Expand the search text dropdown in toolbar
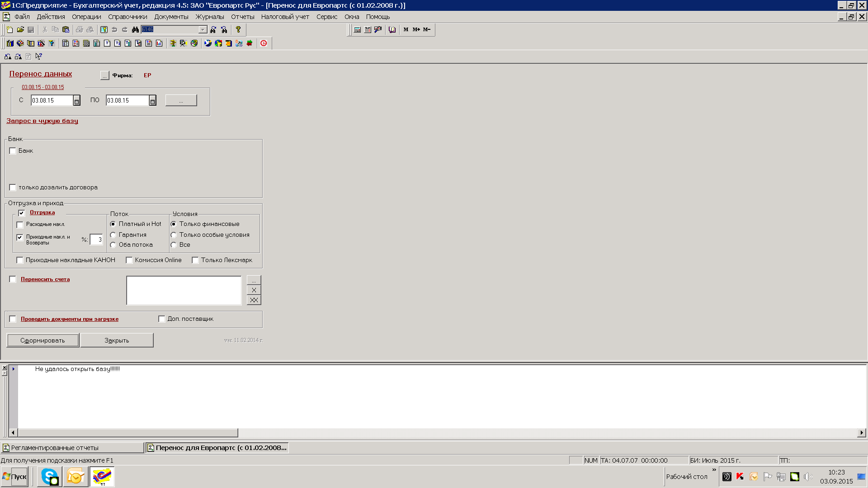Viewport: 868px width, 488px height. [x=203, y=30]
